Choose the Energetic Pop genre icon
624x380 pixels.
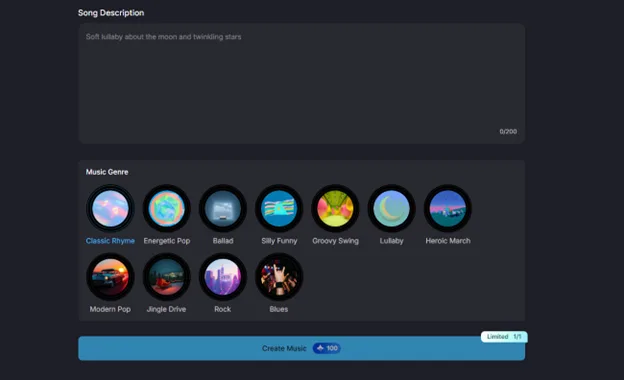tap(166, 209)
